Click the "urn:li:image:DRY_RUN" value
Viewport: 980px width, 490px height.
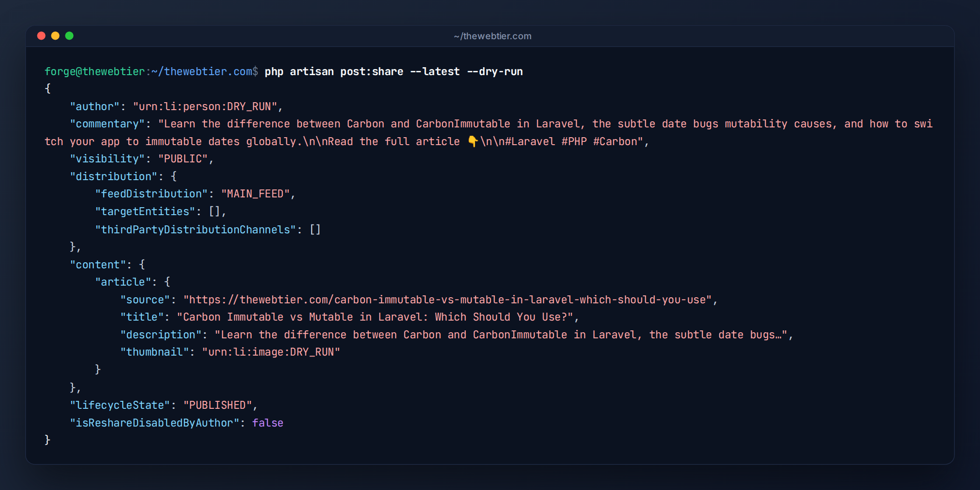(271, 352)
